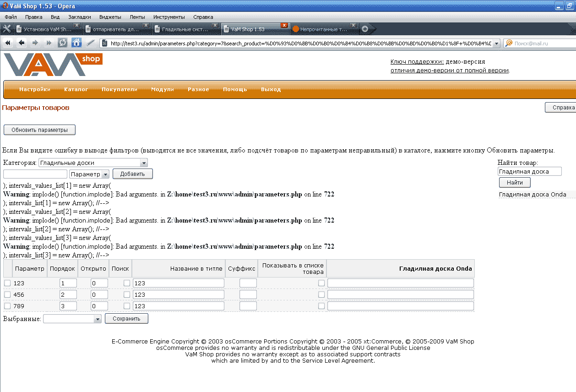
Task: Focus the new parameter name input field
Action: coord(35,174)
